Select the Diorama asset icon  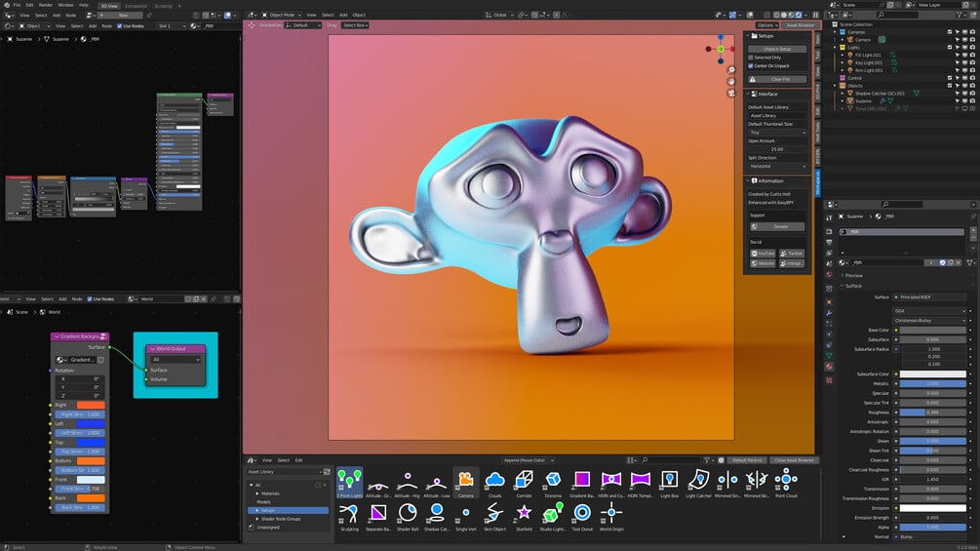pyautogui.click(x=553, y=482)
